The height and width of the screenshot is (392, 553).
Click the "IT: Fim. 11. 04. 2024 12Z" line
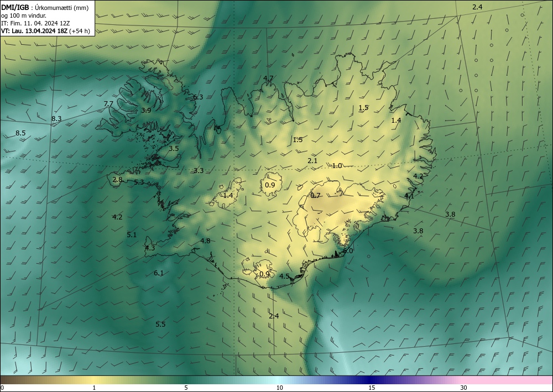point(35,23)
